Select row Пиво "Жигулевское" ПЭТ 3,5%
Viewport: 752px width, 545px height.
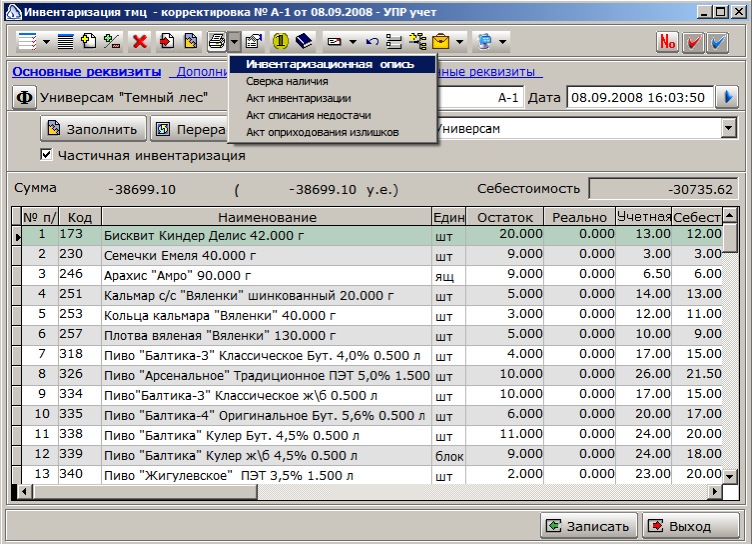(371, 475)
